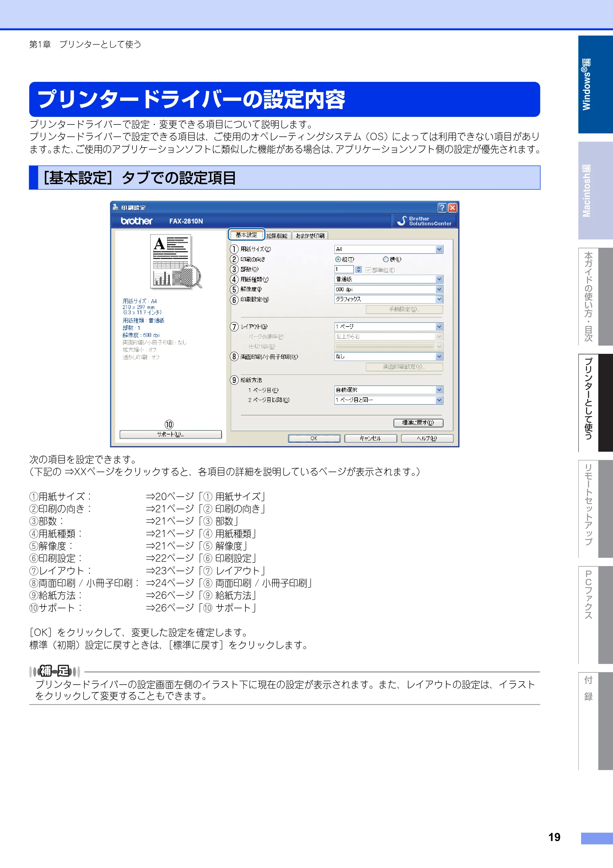The height and width of the screenshot is (868, 613).
Task: Follow the ⇒21ページ 解像度 link
Action: 197,546
